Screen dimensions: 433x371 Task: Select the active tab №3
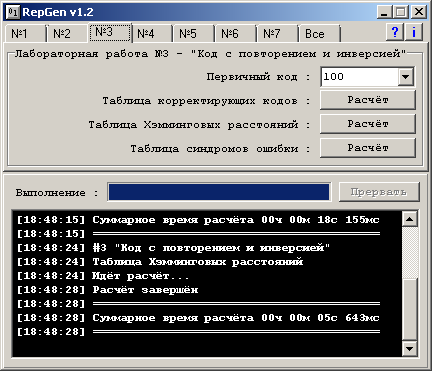click(110, 32)
